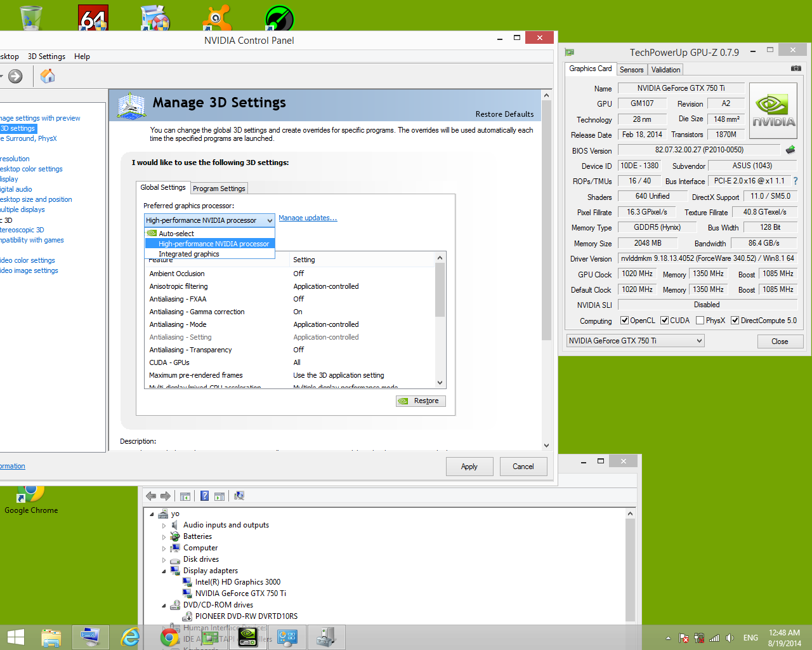Viewport: 812px width, 650px height.
Task: Toggle the CUDA checkbox in GPU-Z
Action: tap(664, 321)
